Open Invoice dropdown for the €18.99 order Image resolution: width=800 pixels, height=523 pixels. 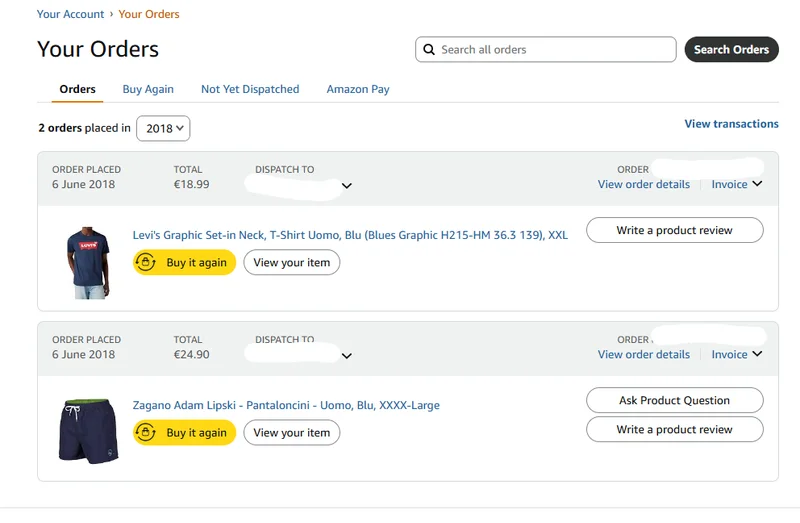pos(737,184)
